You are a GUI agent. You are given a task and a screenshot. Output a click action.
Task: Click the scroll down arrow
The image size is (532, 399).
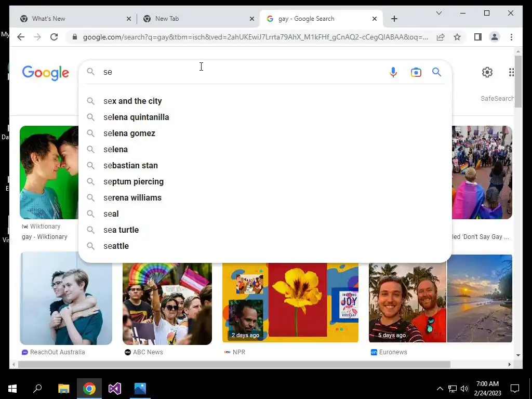point(518,355)
